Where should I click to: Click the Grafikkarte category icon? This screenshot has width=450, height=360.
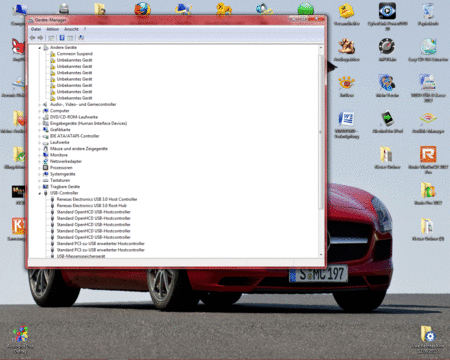(46, 130)
